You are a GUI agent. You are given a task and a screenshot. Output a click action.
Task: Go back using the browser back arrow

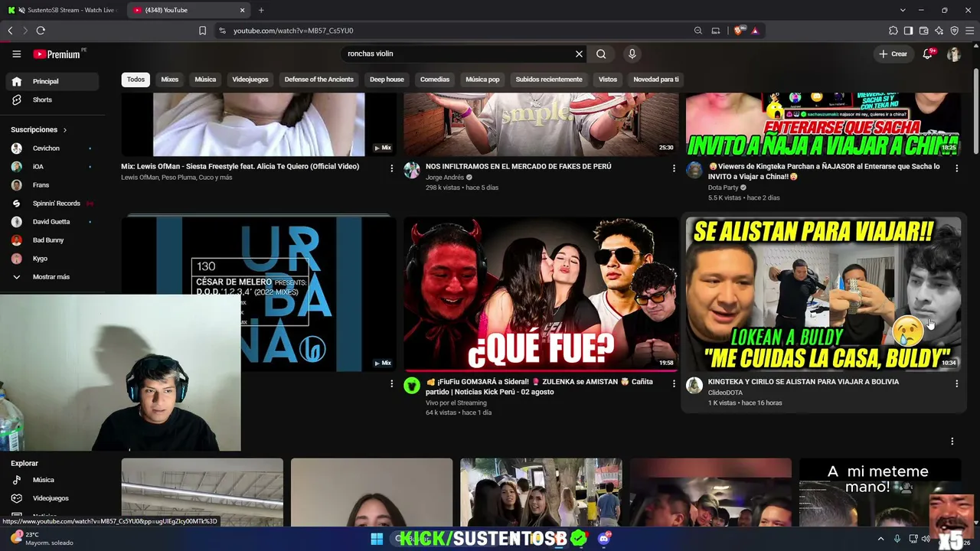[10, 31]
